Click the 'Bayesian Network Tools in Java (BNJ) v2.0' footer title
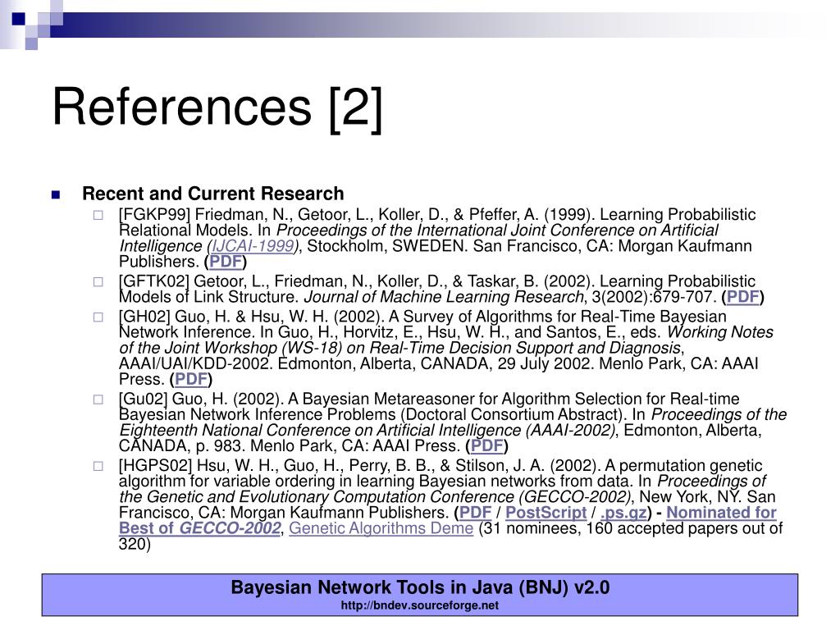840x630 pixels. 420,587
